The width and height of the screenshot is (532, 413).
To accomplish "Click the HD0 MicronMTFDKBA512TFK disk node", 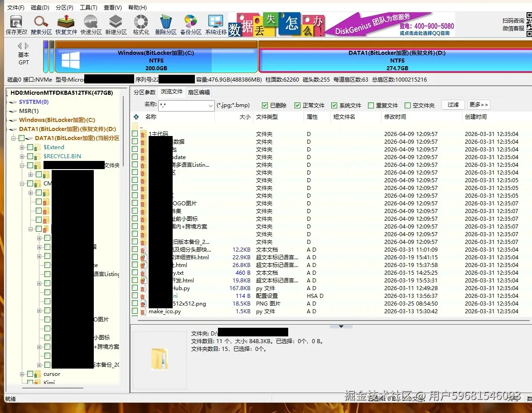I will (x=62, y=92).
